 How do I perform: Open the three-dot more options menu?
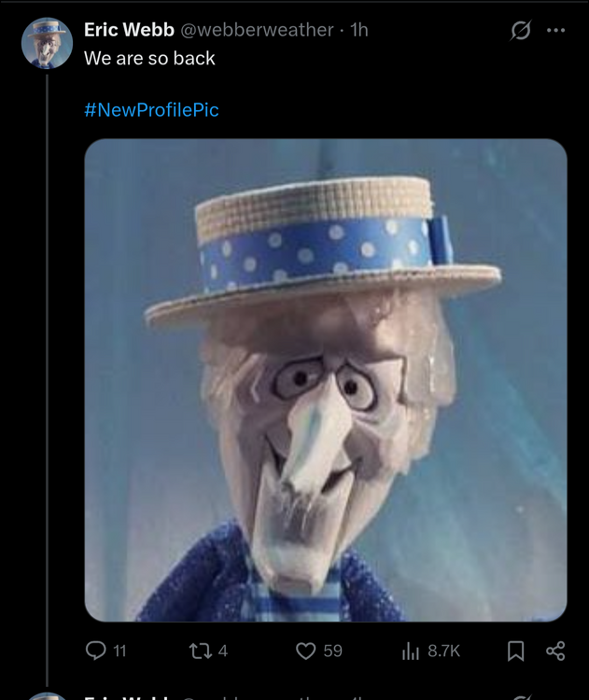click(556, 30)
